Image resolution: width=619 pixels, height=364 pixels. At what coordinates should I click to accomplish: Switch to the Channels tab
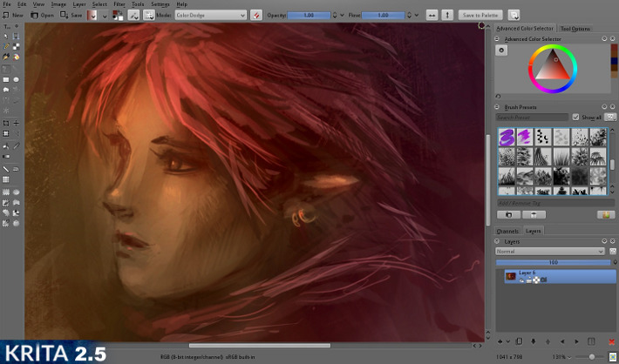(507, 231)
